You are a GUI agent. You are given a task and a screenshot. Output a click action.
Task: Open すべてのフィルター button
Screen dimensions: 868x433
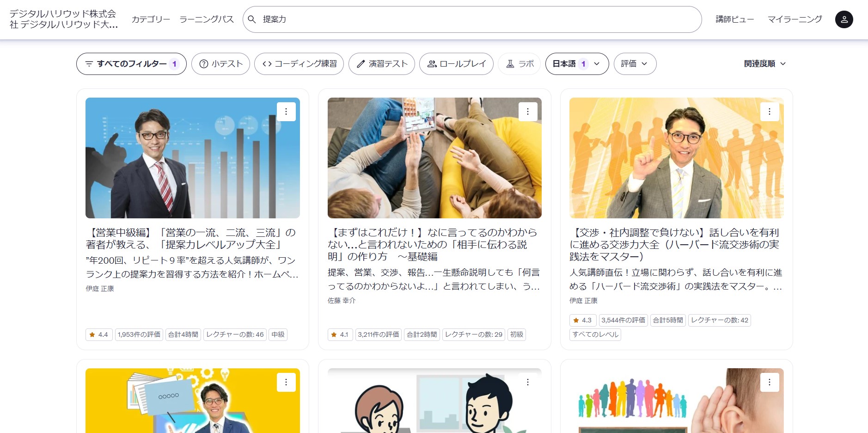tap(131, 64)
